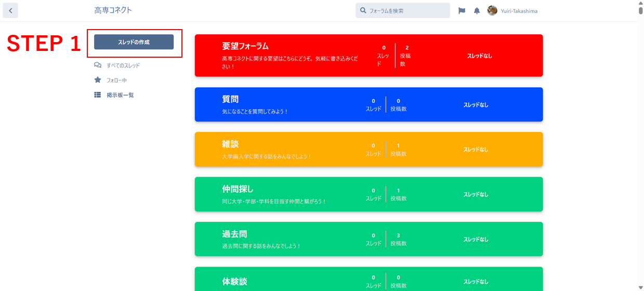The height and width of the screenshot is (291, 644).
Task: Click スレッドなし in the 要望フォーラム card
Action: pyautogui.click(x=480, y=56)
